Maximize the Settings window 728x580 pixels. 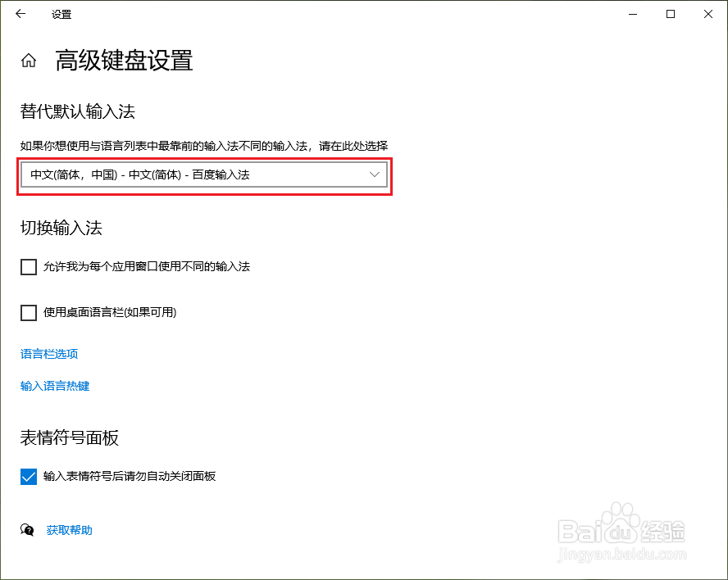click(x=671, y=14)
